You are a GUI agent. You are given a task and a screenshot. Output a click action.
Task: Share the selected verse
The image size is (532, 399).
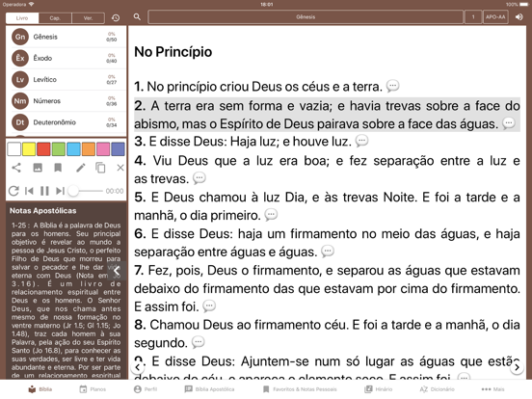[x=16, y=168]
